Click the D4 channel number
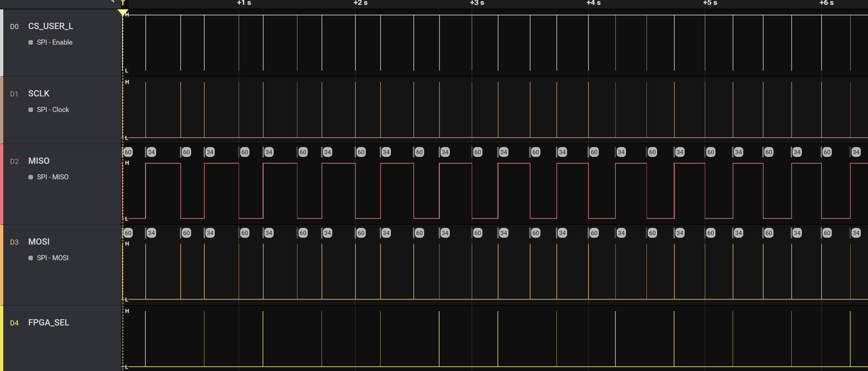The width and height of the screenshot is (868, 371). (x=14, y=323)
